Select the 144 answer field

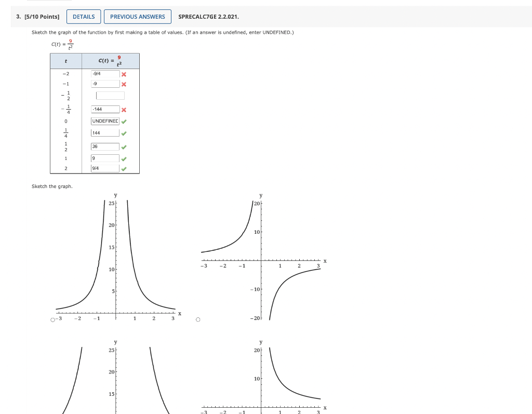pos(104,133)
